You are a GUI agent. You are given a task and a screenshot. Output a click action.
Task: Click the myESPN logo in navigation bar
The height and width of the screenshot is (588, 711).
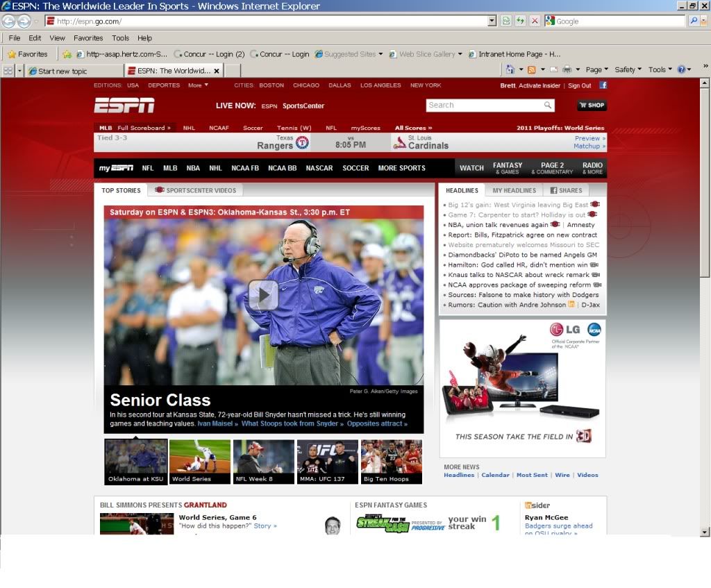tap(116, 168)
